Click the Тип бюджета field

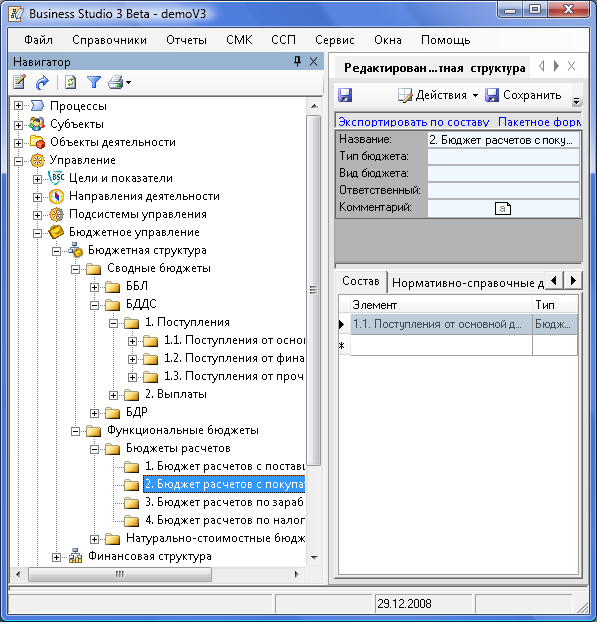pos(503,157)
